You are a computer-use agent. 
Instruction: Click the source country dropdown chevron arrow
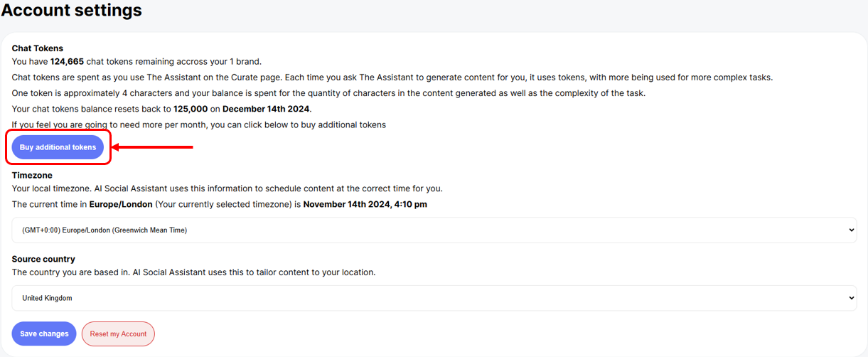pyautogui.click(x=852, y=299)
